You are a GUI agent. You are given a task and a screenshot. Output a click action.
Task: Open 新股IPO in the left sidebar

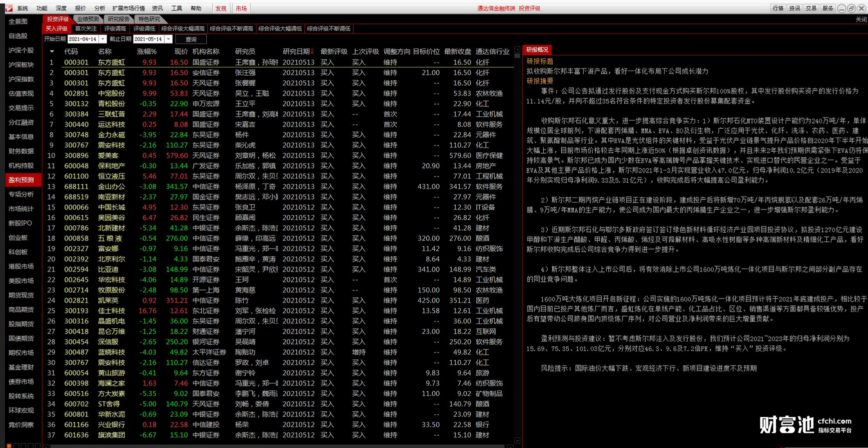tap(20, 223)
